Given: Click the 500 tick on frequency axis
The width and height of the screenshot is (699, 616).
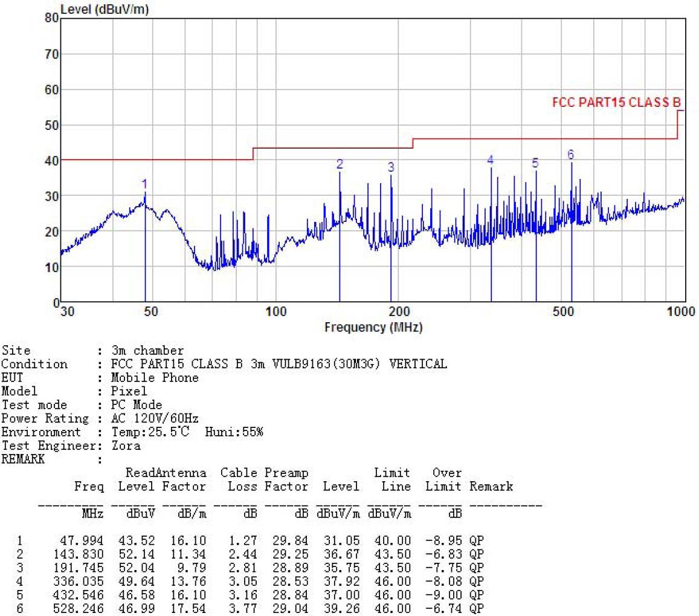Looking at the screenshot, I should [563, 311].
